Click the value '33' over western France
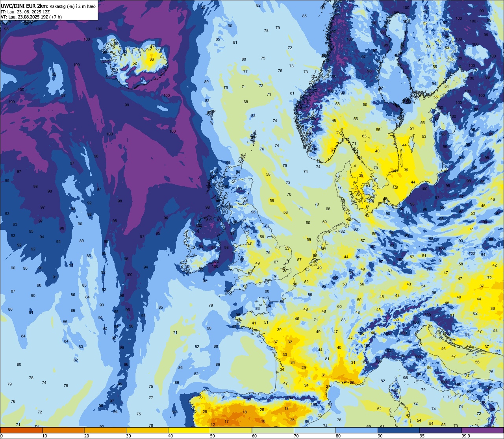 point(285,355)
